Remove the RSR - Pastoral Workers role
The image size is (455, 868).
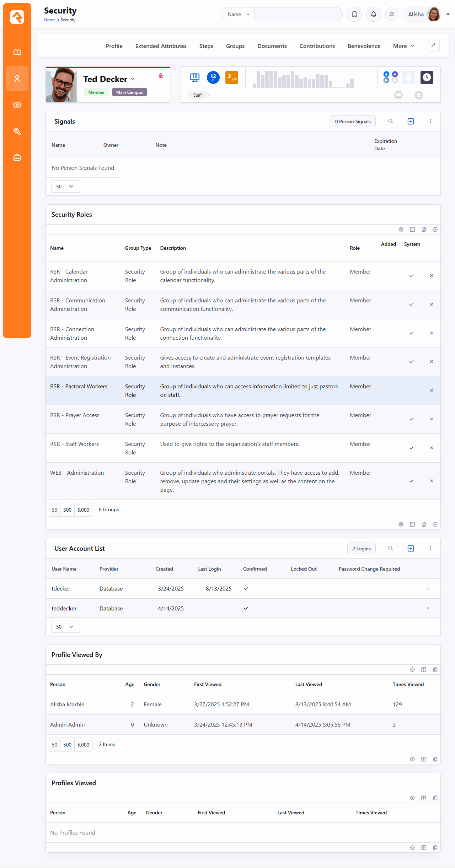431,390
